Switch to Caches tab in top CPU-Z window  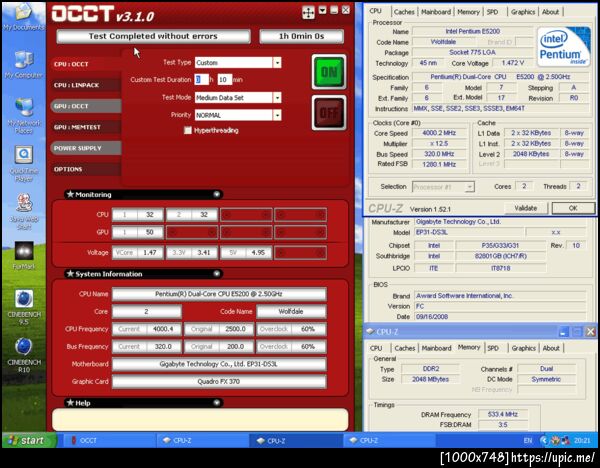click(404, 12)
